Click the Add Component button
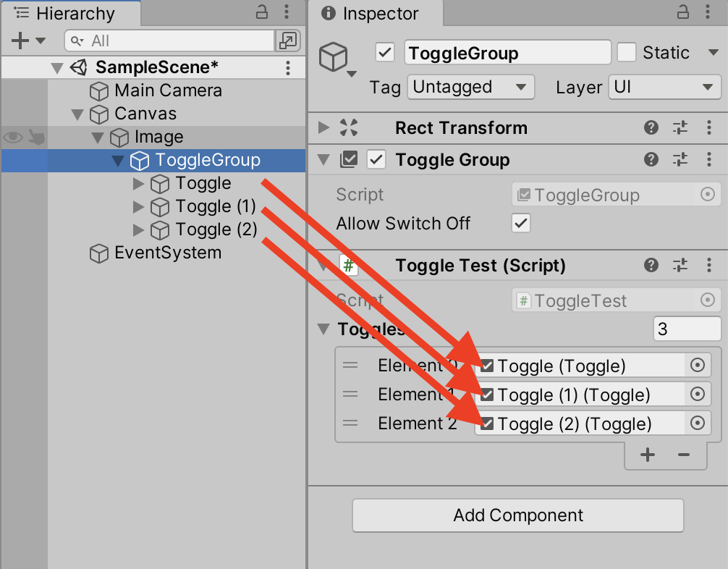This screenshot has height=569, width=728. (517, 515)
